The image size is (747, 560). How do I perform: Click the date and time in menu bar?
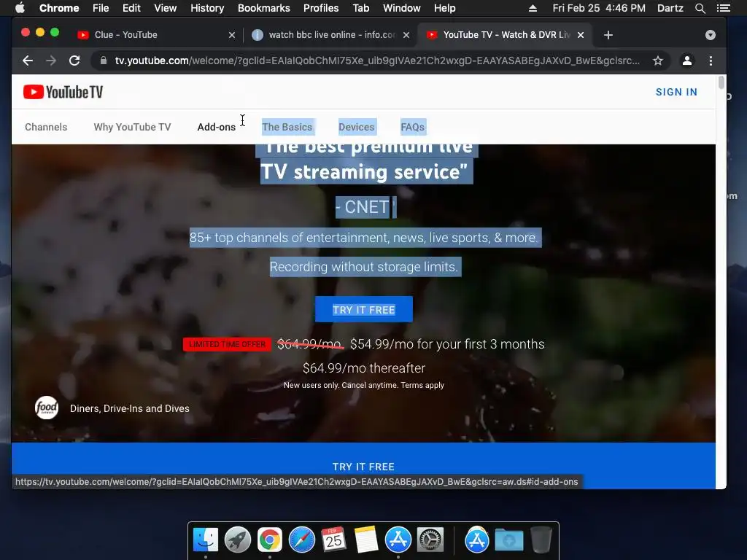(x=599, y=8)
